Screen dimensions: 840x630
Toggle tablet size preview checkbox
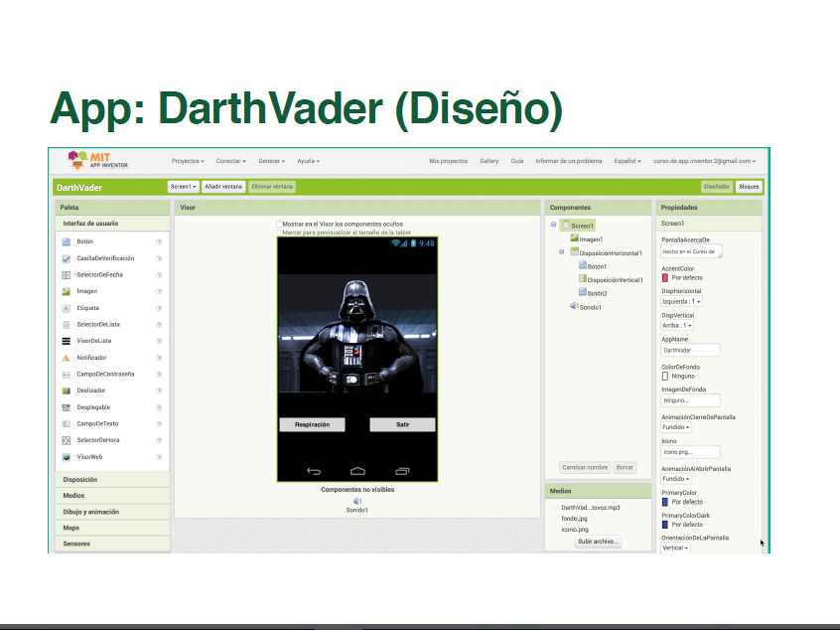click(280, 232)
